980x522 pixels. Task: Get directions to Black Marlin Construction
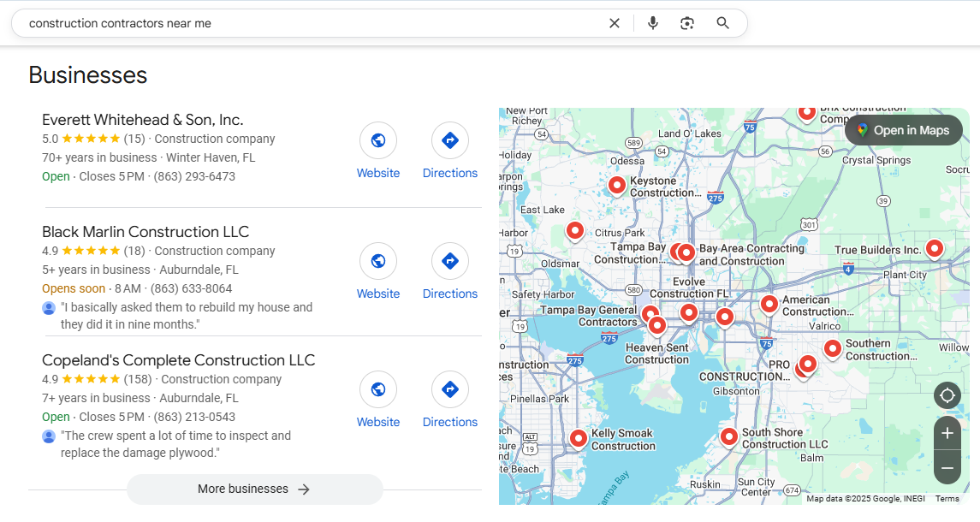click(449, 261)
